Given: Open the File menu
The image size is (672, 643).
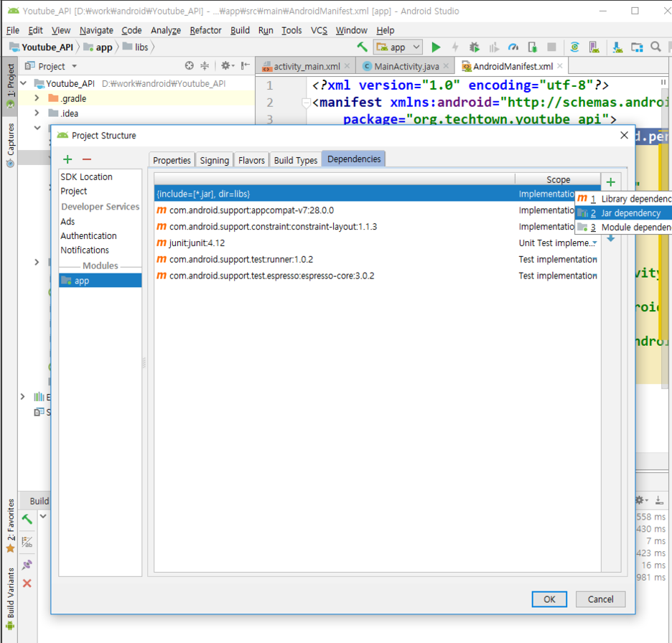Looking at the screenshot, I should point(13,30).
